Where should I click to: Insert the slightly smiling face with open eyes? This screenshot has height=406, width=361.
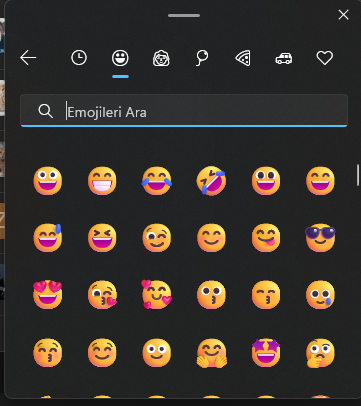point(157,353)
